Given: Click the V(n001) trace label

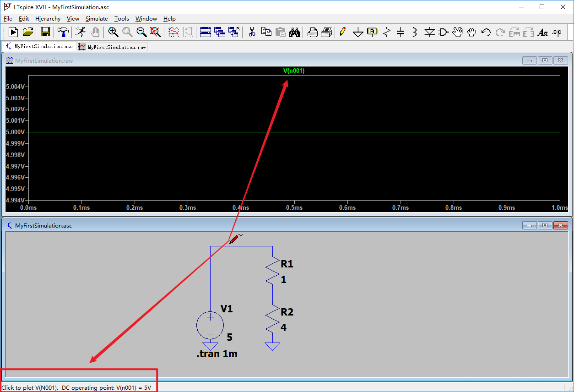Looking at the screenshot, I should coord(294,71).
